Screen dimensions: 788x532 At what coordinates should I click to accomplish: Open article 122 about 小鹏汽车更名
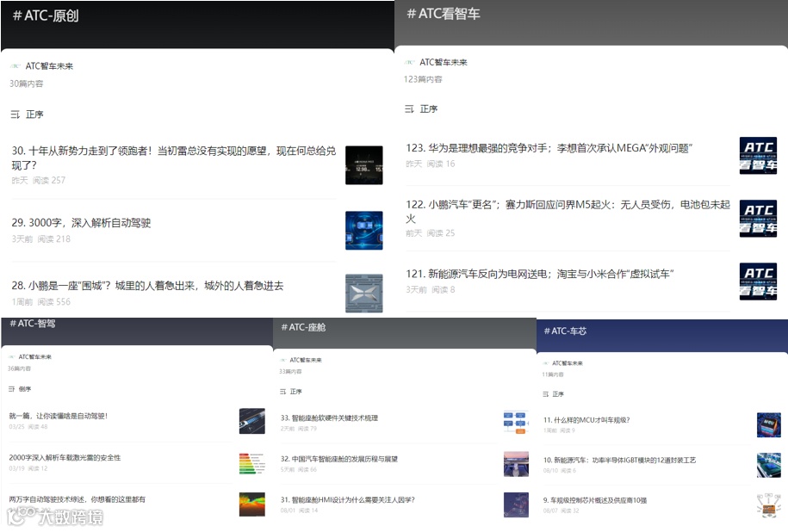568,211
